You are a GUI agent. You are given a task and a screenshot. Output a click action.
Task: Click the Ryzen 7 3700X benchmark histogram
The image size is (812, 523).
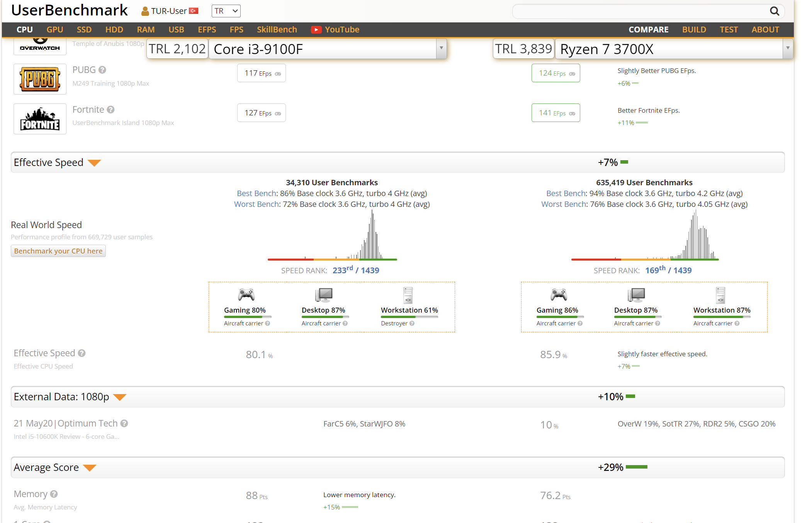[x=645, y=235]
